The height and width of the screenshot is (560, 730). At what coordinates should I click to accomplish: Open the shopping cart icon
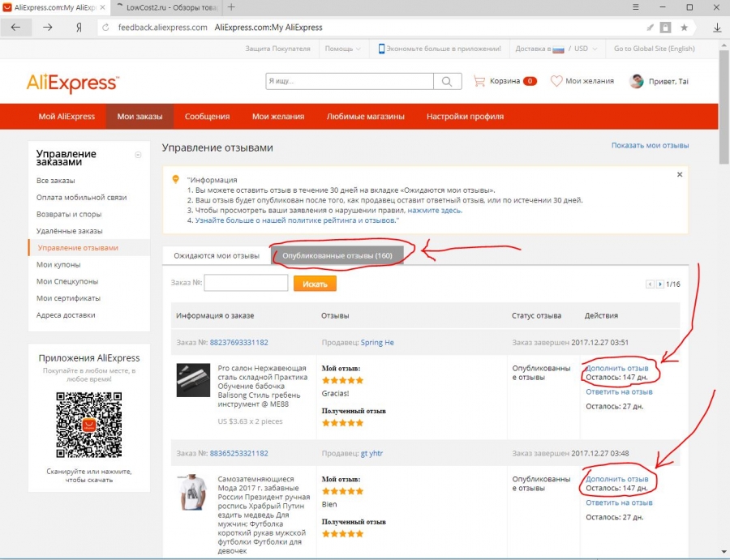[479, 81]
